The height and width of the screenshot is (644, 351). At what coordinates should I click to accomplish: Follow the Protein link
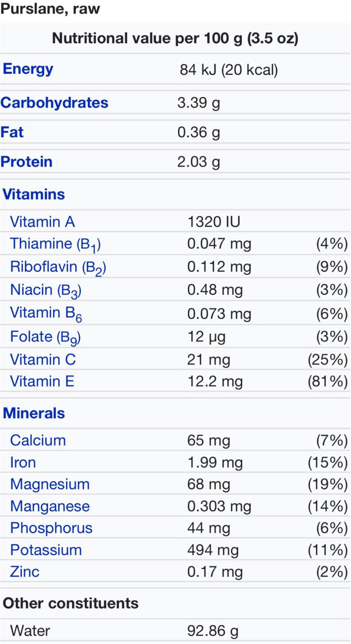(x=26, y=162)
